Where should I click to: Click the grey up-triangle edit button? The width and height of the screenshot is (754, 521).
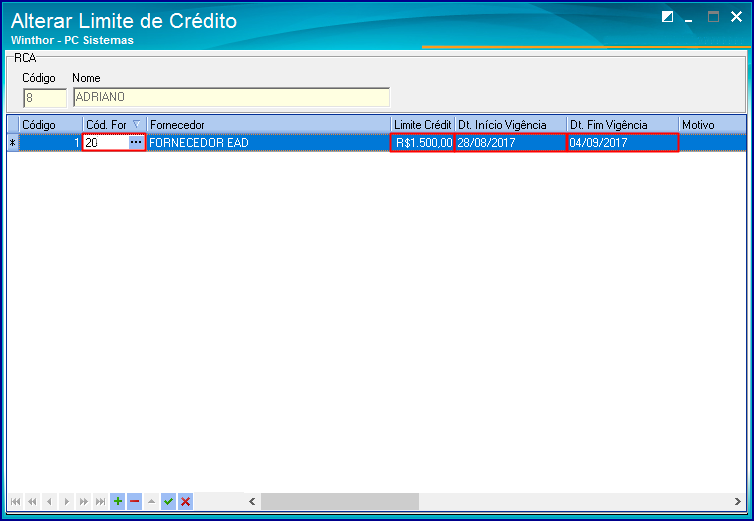coord(151,502)
